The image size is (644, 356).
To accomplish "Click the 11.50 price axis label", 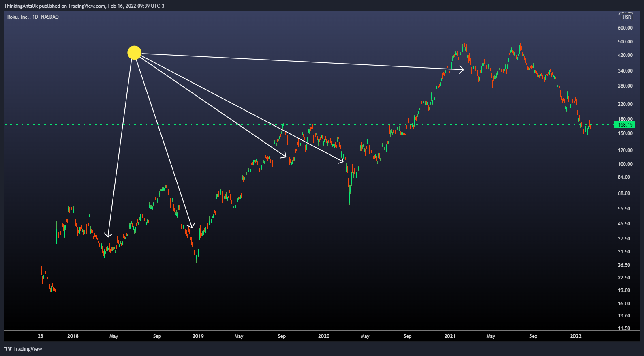I will (x=624, y=328).
